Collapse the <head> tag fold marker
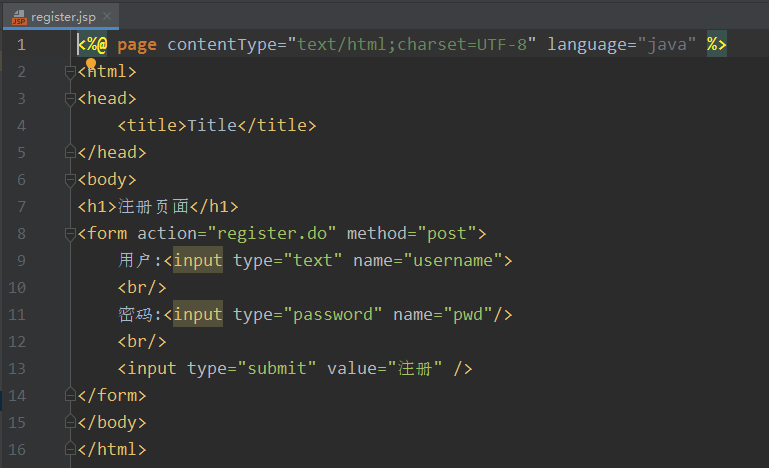769x468 pixels. tap(70, 99)
